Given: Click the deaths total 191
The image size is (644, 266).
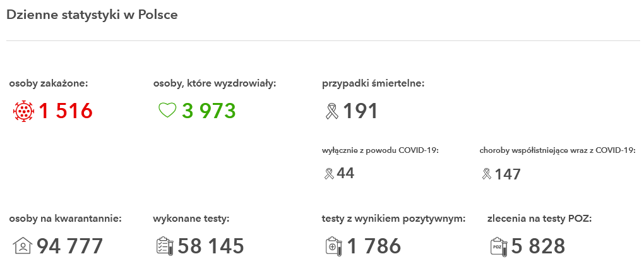Looking at the screenshot, I should (360, 111).
